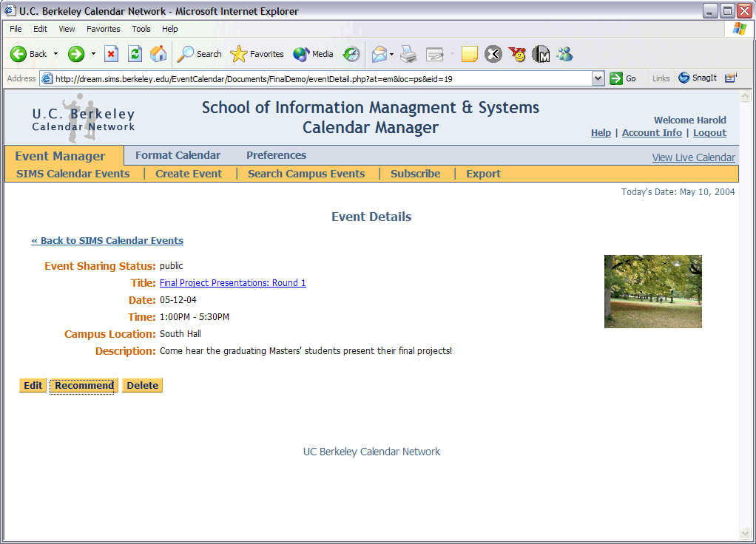This screenshot has height=544, width=756.
Task: Click the Edit page icon
Action: 434,54
